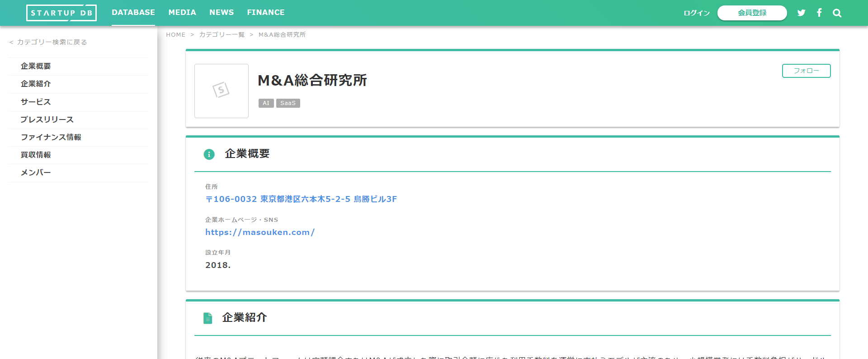This screenshot has width=868, height=359.
Task: Open the DATABASE tab
Action: tap(133, 13)
